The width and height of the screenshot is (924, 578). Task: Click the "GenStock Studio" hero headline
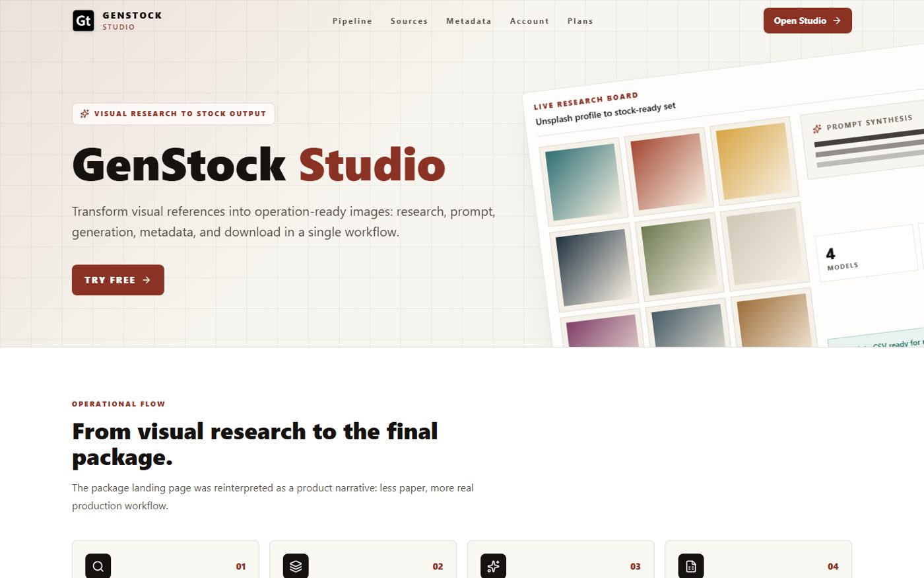pos(259,164)
